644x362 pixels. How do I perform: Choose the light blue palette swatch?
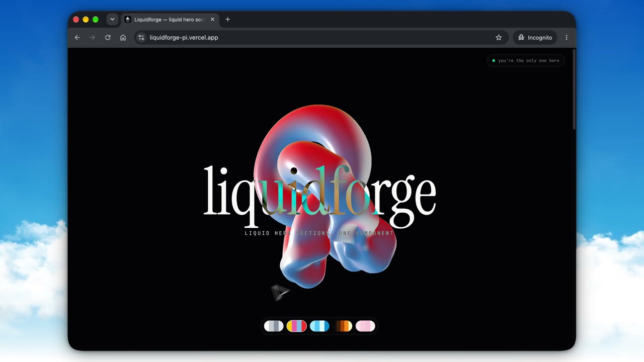319,326
